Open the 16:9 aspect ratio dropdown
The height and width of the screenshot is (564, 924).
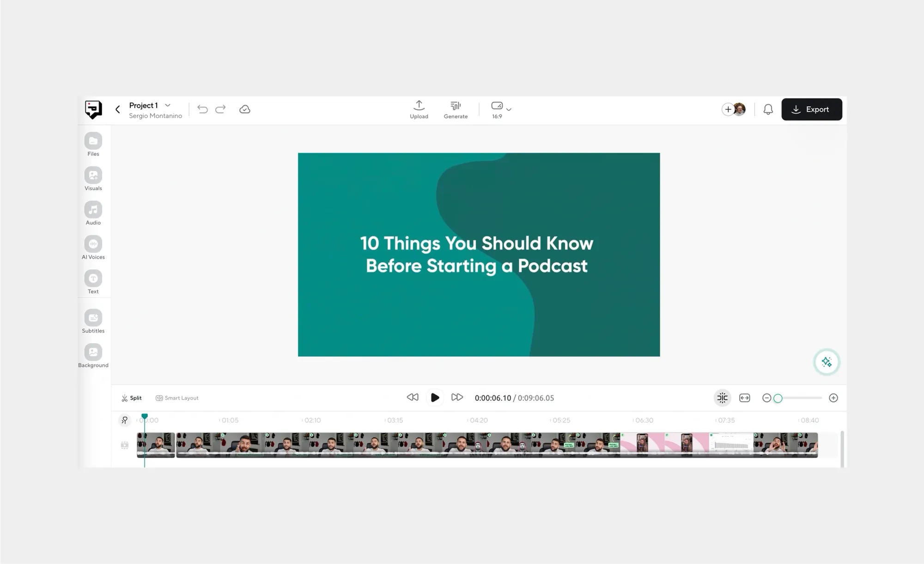pyautogui.click(x=501, y=109)
